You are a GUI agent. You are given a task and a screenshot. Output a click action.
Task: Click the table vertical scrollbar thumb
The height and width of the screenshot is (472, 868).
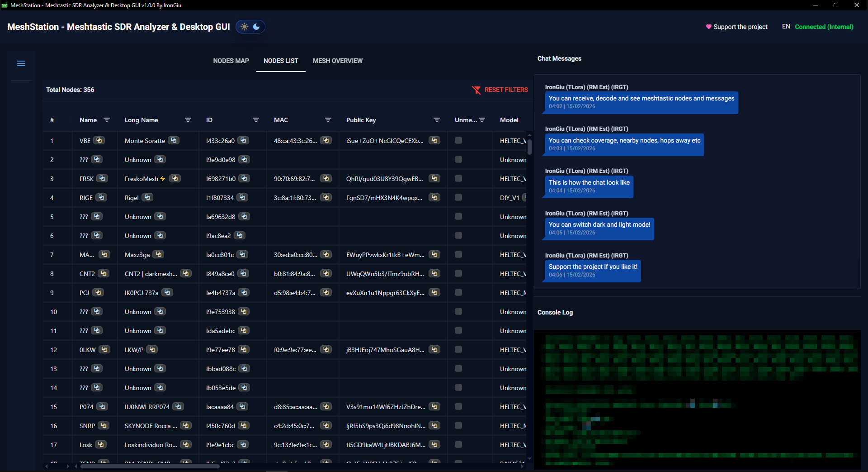[529, 147]
